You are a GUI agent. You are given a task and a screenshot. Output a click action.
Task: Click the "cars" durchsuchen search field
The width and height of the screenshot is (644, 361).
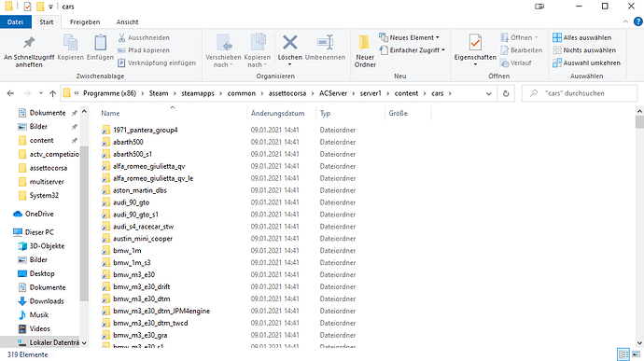pyautogui.click(x=579, y=93)
